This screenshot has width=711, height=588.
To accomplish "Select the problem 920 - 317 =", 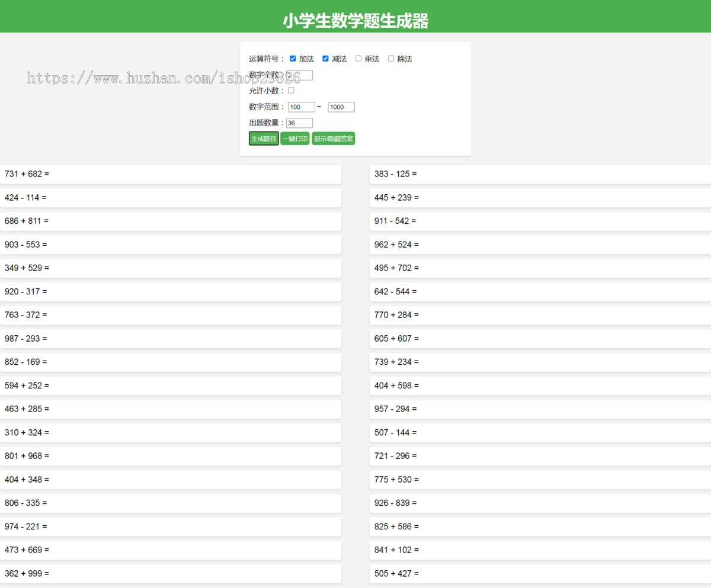I will click(x=171, y=291).
